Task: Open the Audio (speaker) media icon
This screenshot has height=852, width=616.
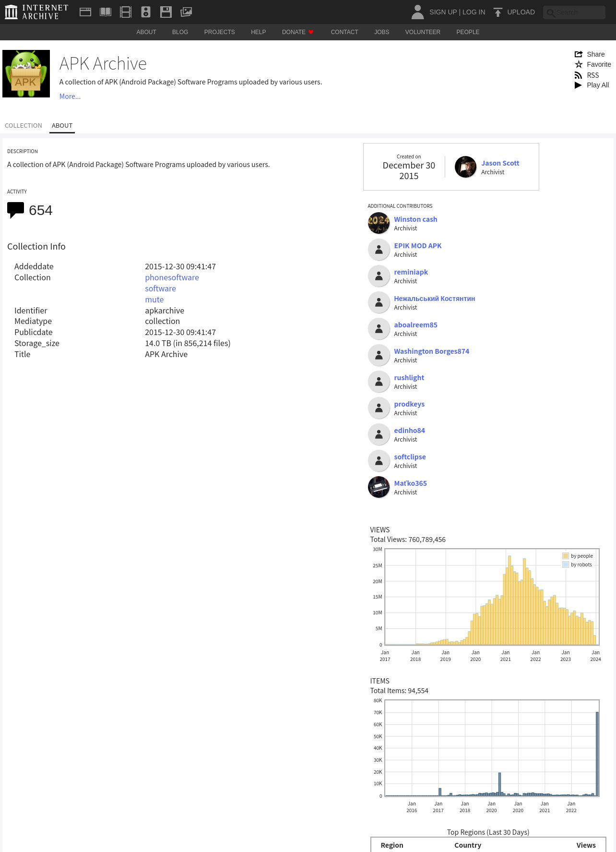Action: tap(146, 12)
